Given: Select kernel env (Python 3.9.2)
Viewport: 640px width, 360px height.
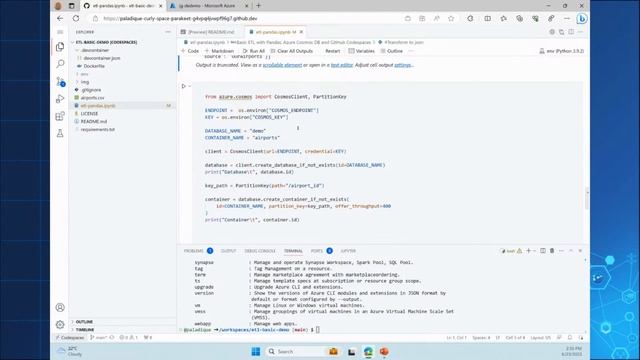Looking at the screenshot, I should [562, 51].
